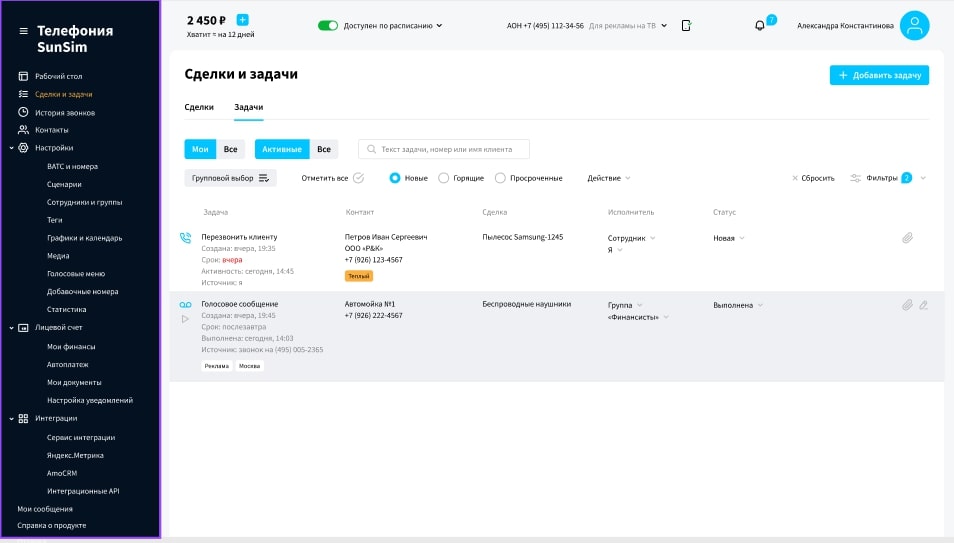Click the pencil edit icon in voicemail row

pos(924,305)
